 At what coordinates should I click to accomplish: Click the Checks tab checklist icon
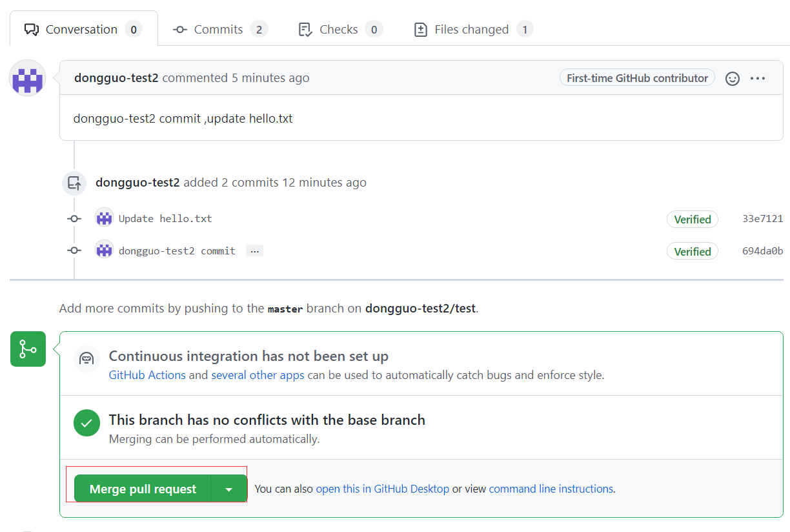click(305, 29)
